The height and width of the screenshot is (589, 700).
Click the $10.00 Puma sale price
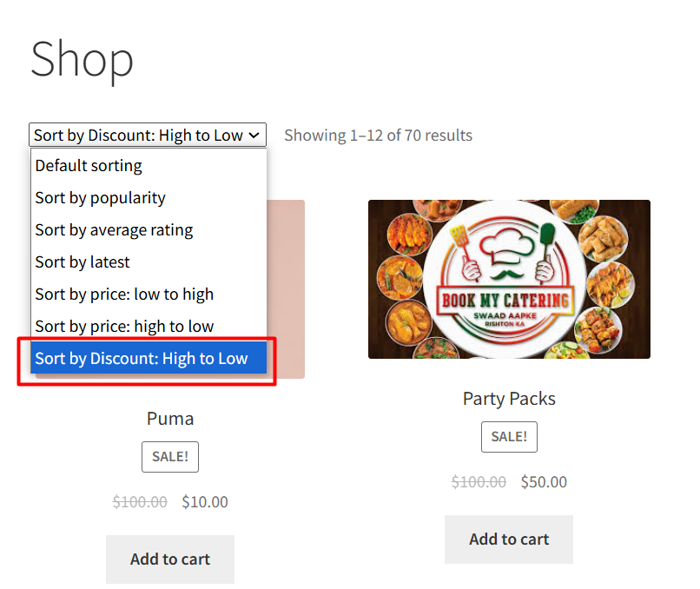point(205,502)
